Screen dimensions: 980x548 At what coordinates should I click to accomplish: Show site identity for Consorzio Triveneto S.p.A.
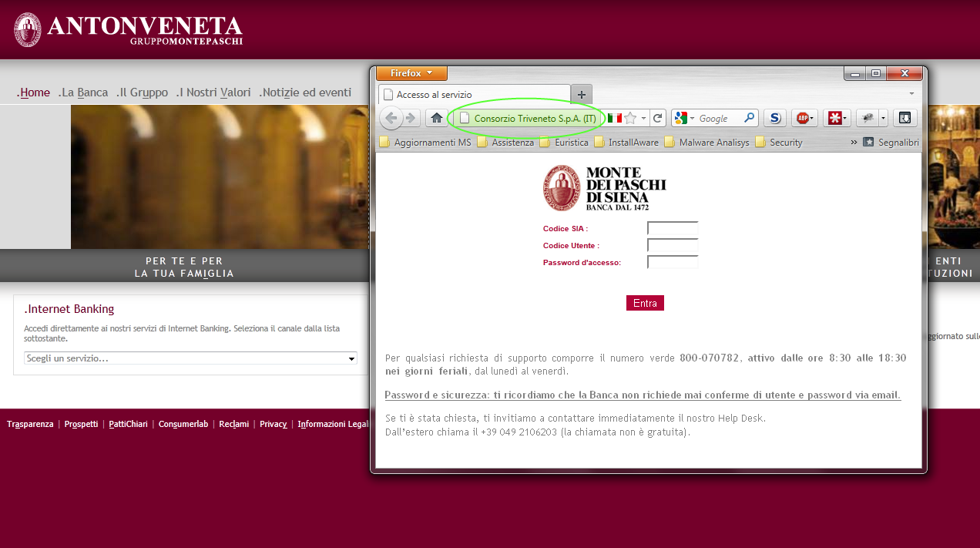click(x=527, y=118)
